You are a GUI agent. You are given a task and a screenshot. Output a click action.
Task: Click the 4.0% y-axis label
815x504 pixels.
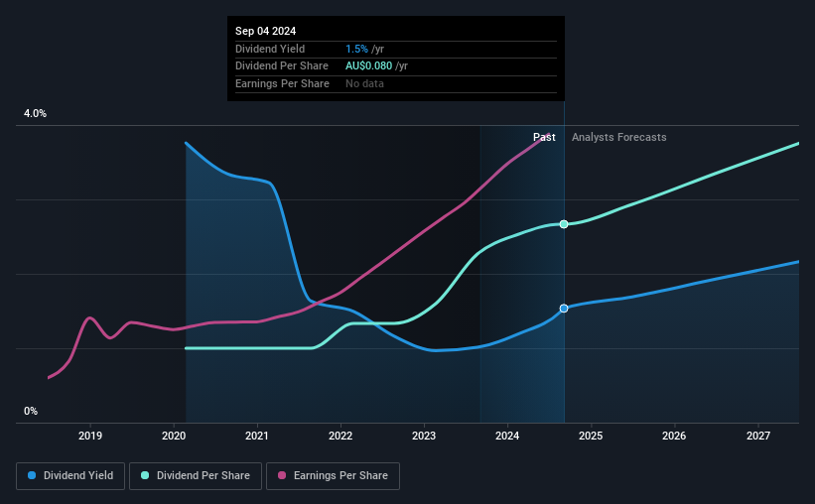tap(35, 113)
